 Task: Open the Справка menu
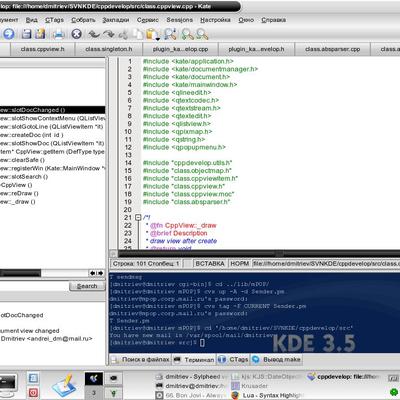click(274, 20)
